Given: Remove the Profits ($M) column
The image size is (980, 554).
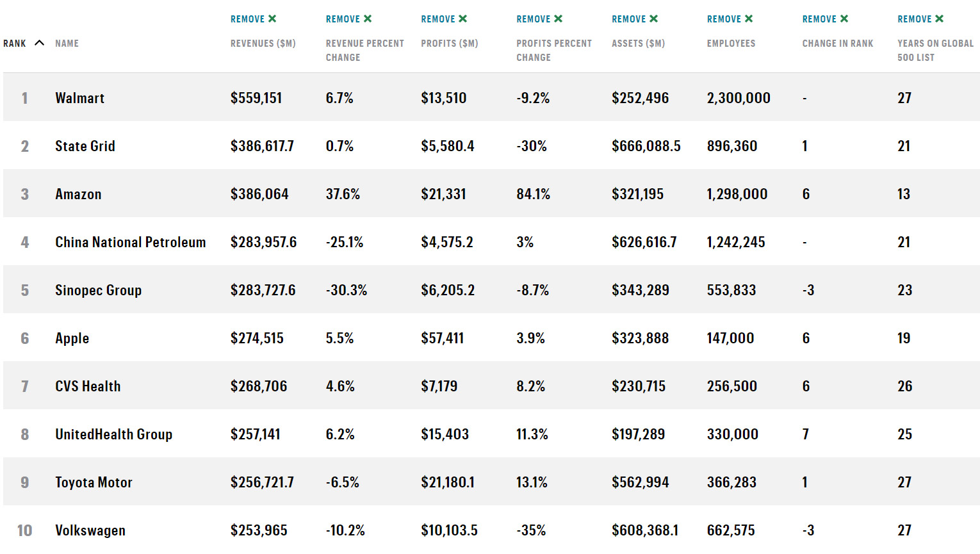Looking at the screenshot, I should pyautogui.click(x=444, y=19).
